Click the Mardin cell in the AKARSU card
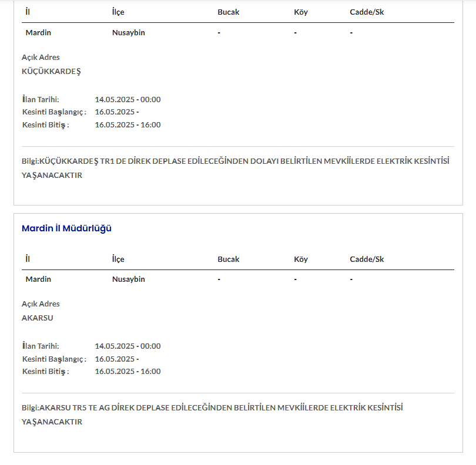This screenshot has height=465, width=476. pos(38,279)
